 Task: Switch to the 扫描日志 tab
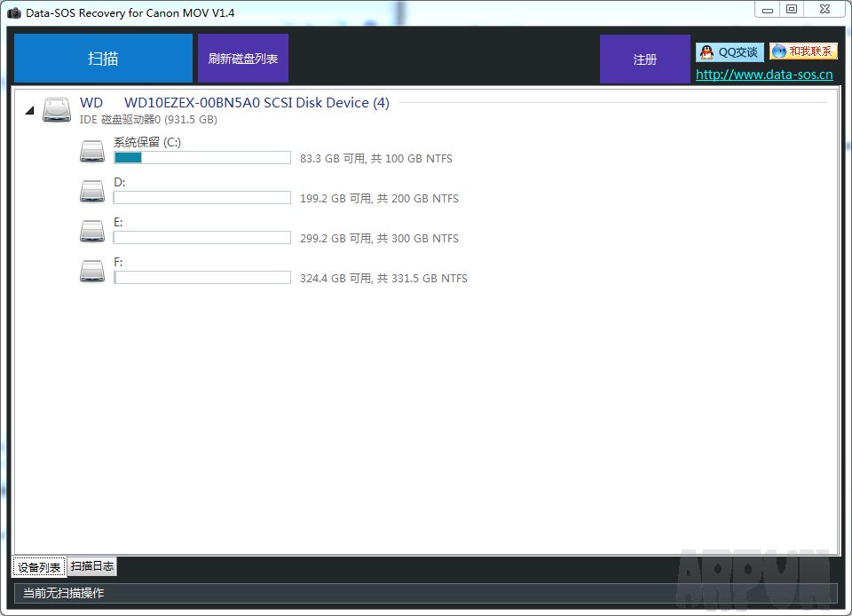coord(92,566)
